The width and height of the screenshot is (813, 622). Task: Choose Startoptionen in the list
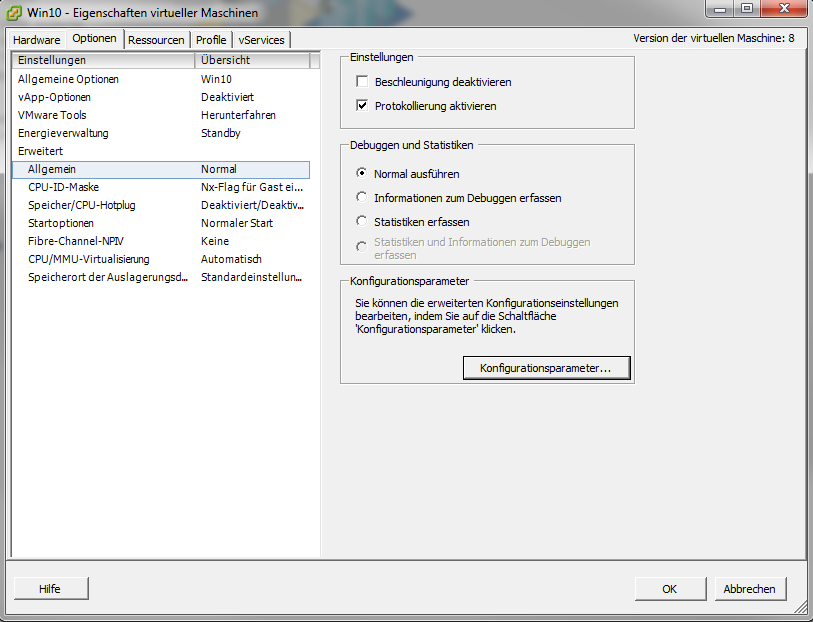61,223
